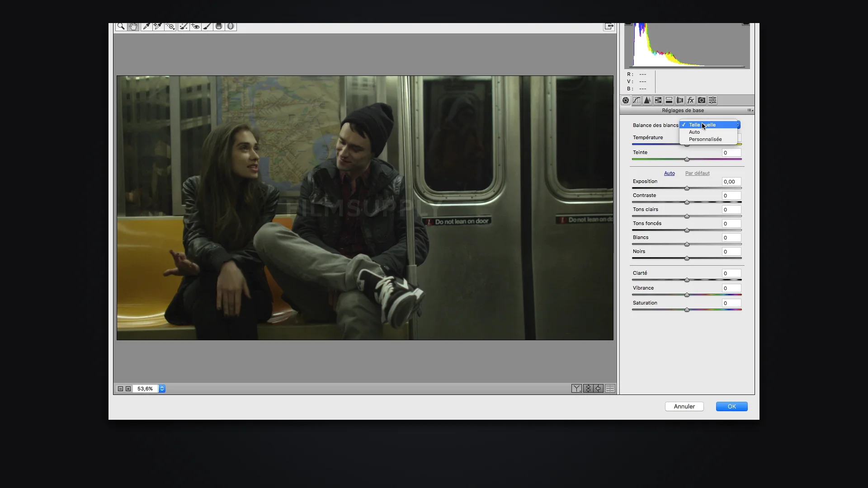868x488 pixels.
Task: Swap before and after settings
Action: point(588,389)
